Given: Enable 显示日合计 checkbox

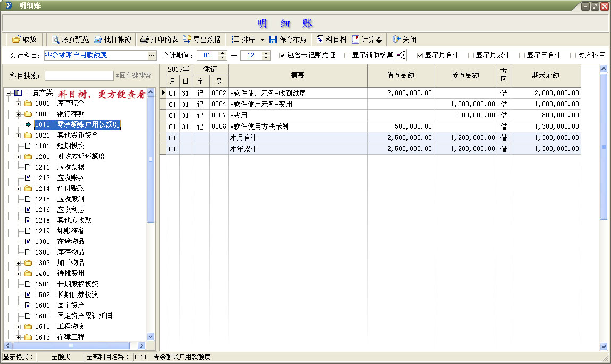Looking at the screenshot, I should tap(522, 55).
